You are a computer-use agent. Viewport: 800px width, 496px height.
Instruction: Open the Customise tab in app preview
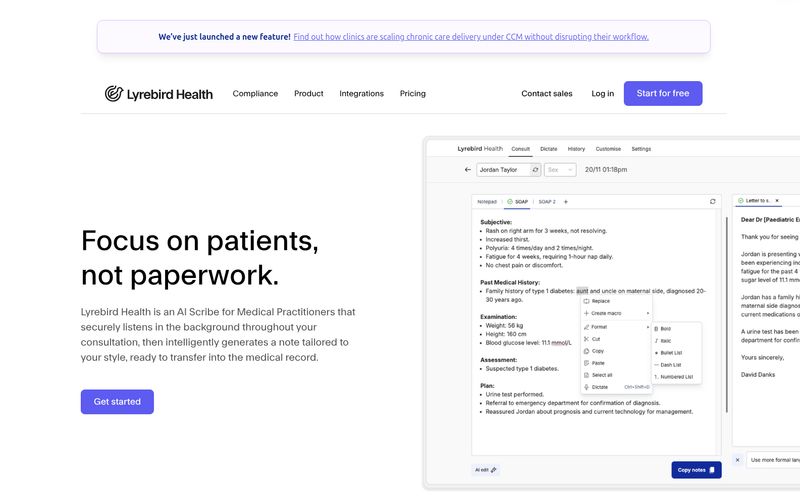608,149
